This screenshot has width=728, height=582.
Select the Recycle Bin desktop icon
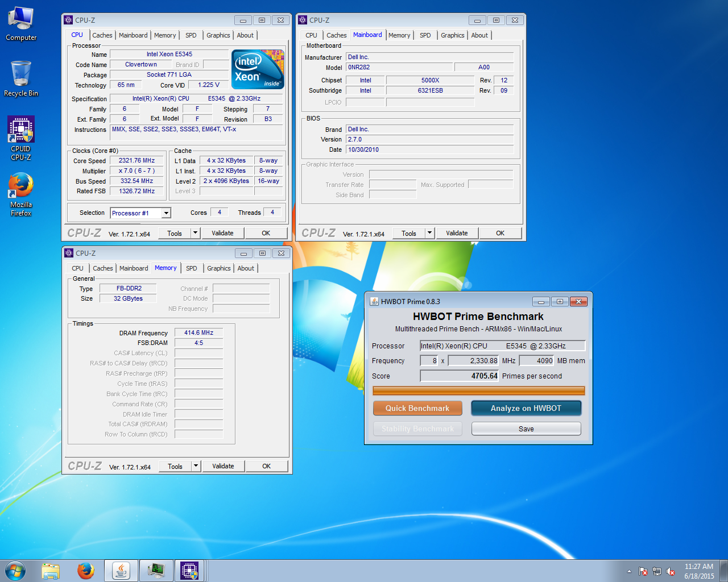pyautogui.click(x=21, y=78)
